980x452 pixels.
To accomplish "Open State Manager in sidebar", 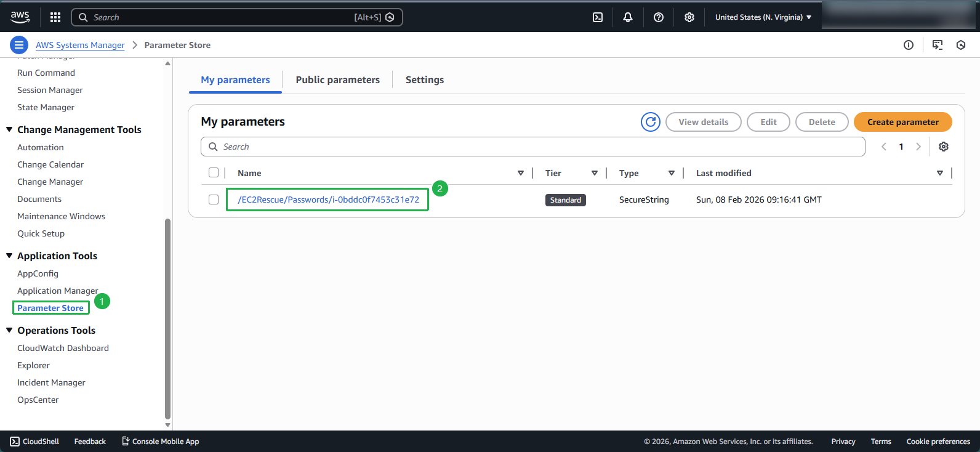I will click(46, 107).
